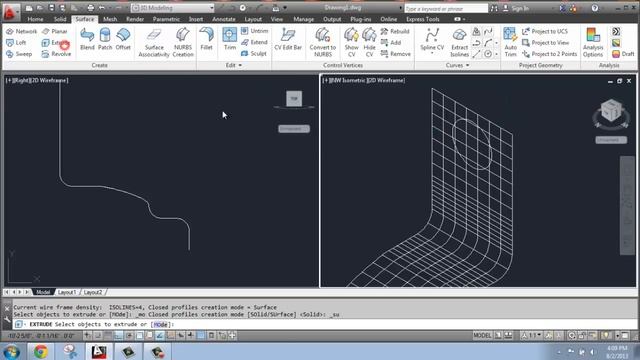Click Project to View

coord(546,42)
